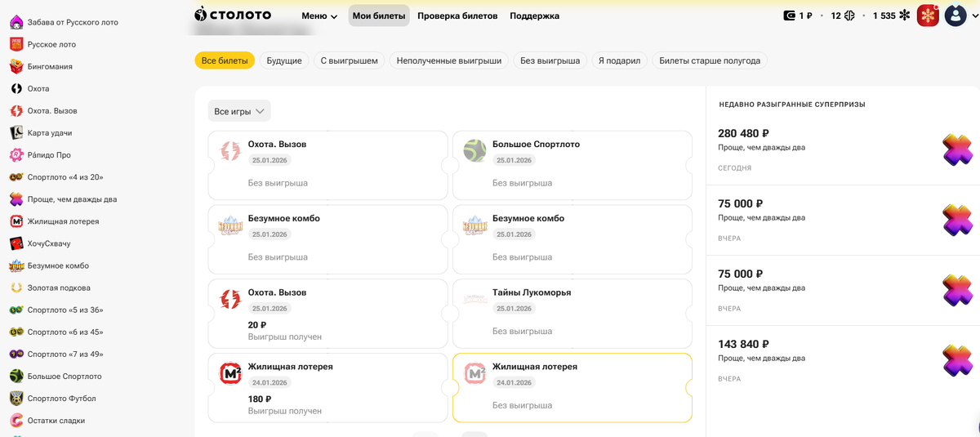Open the Все игры dropdown
Screen dimensions: 980x437
coord(239,111)
